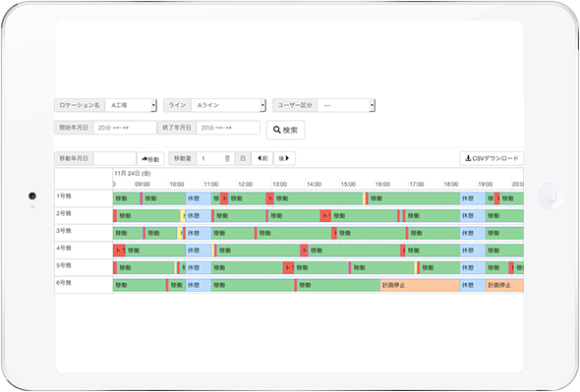Click red トラ block at start of 4号機

click(120, 251)
